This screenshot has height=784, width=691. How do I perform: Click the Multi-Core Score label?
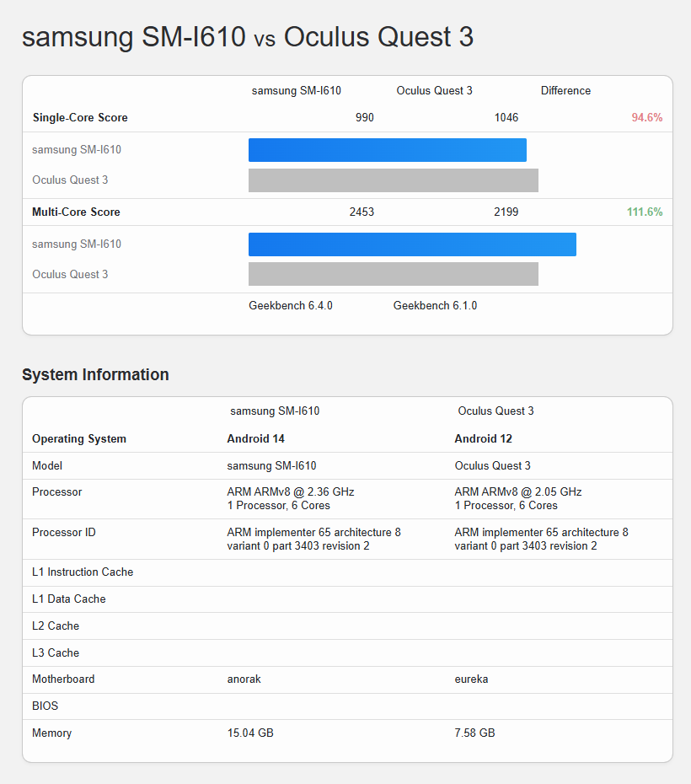tap(76, 212)
